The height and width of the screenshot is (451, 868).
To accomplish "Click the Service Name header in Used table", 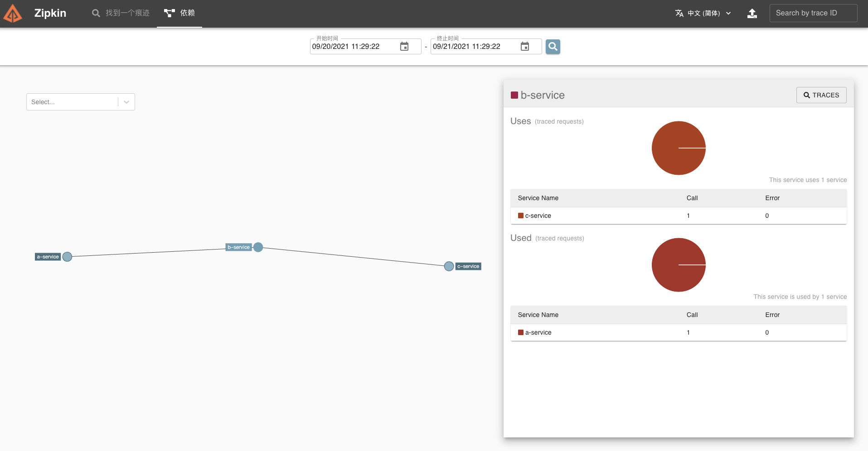I will coord(538,315).
